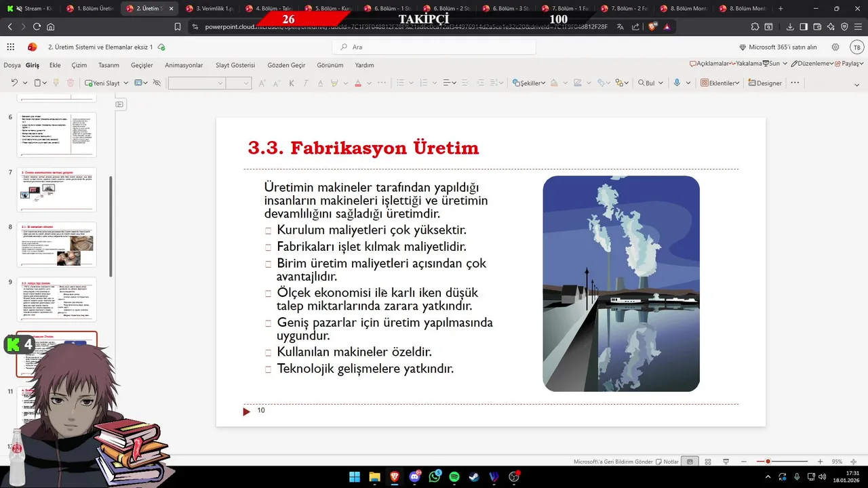This screenshot has width=868, height=488.
Task: Start slideshow from status bar icon
Action: [726, 462]
